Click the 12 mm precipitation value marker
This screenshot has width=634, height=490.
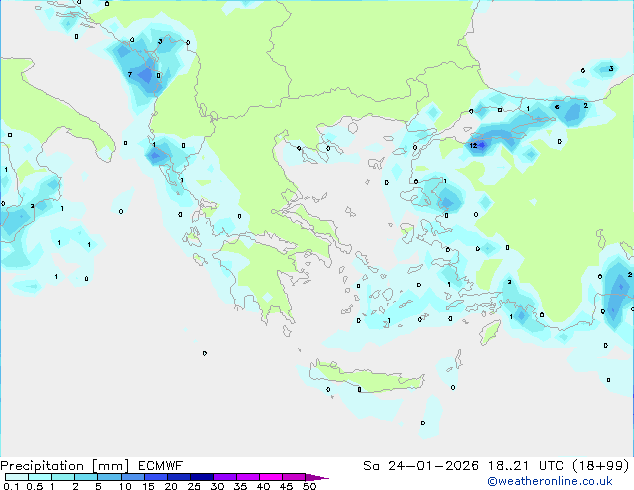[x=473, y=145]
